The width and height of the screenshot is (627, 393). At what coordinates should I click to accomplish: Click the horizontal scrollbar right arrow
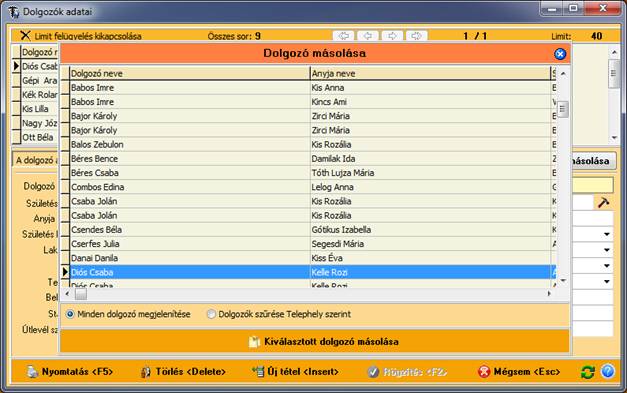click(x=549, y=293)
